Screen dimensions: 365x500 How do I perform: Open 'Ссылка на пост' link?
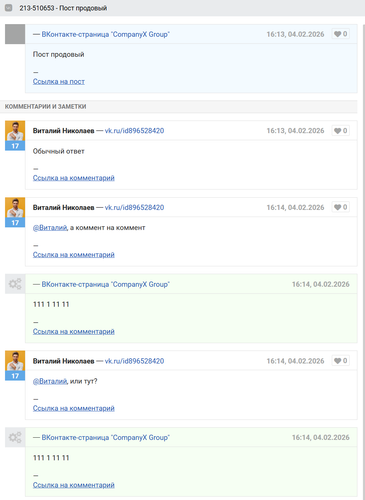pyautogui.click(x=59, y=81)
